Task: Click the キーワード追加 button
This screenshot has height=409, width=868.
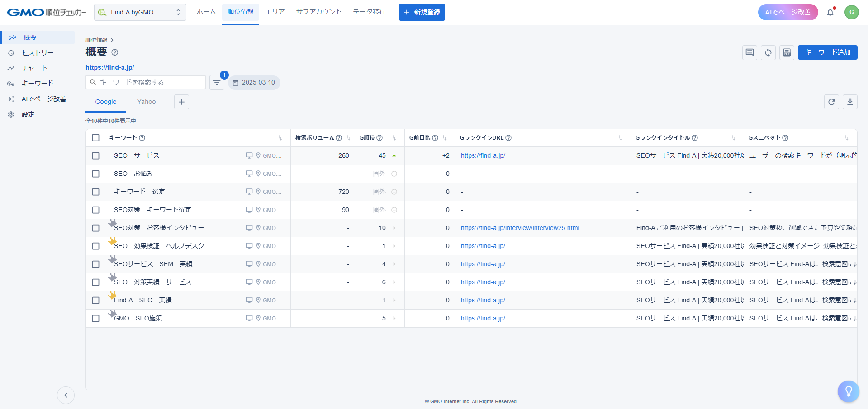Action: point(827,52)
